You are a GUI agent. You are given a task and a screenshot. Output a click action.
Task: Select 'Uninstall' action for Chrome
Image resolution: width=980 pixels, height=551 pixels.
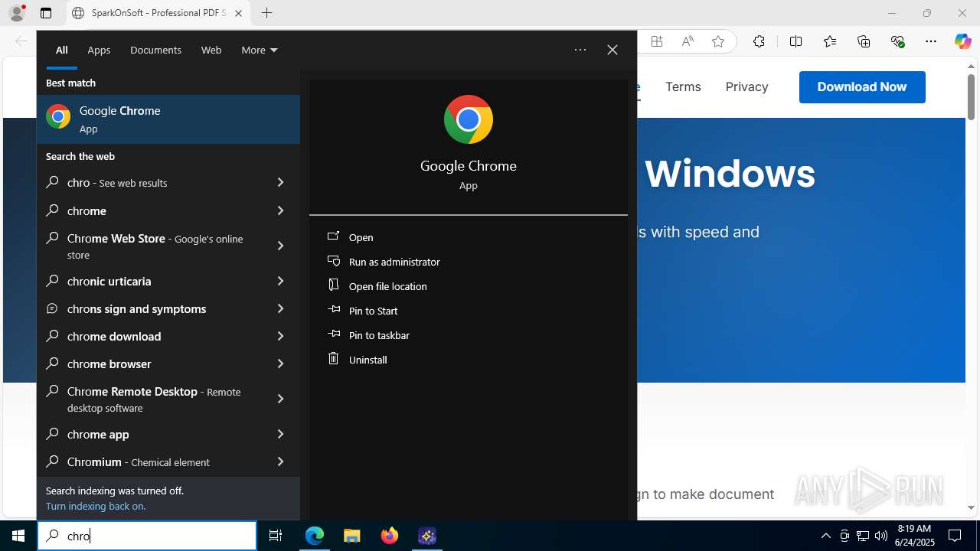coord(469,360)
